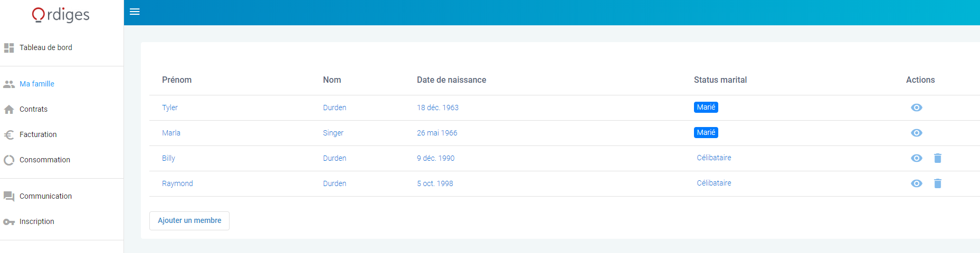Click birth date 18 déc. 1963
The image size is (980, 253).
pyautogui.click(x=437, y=108)
